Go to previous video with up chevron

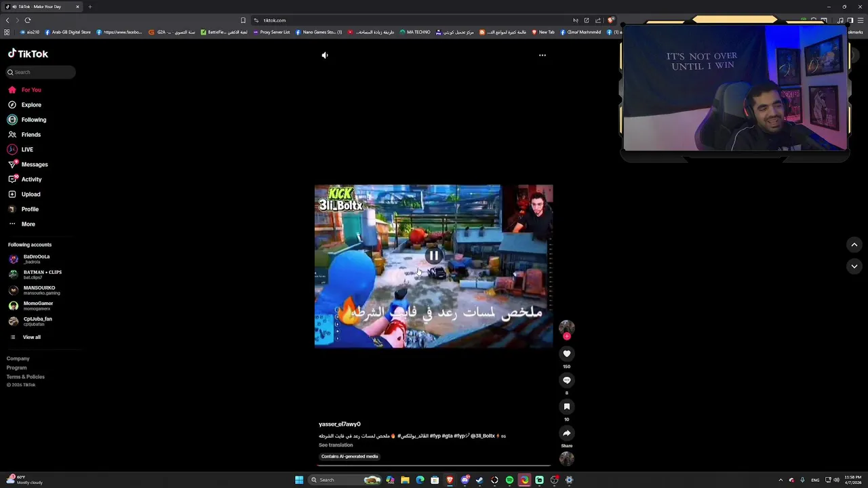pos(854,245)
